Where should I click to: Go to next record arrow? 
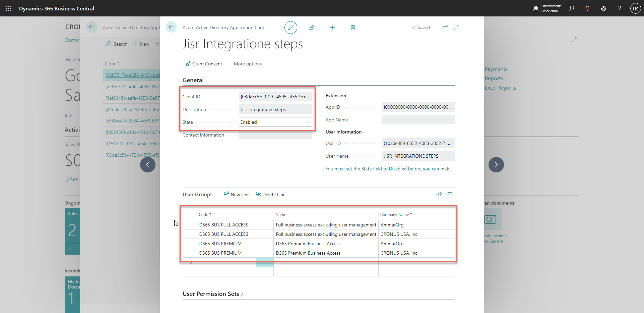(496, 165)
